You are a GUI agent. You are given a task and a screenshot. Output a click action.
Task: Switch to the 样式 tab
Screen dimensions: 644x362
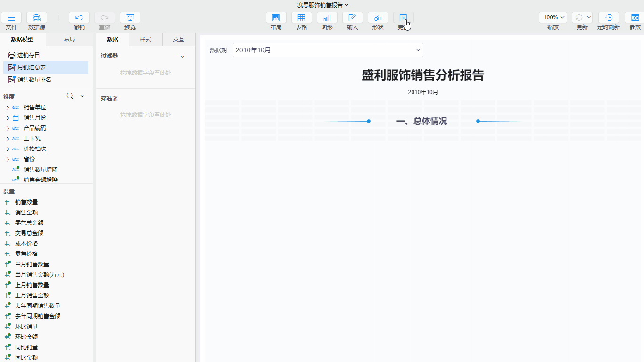click(x=145, y=40)
